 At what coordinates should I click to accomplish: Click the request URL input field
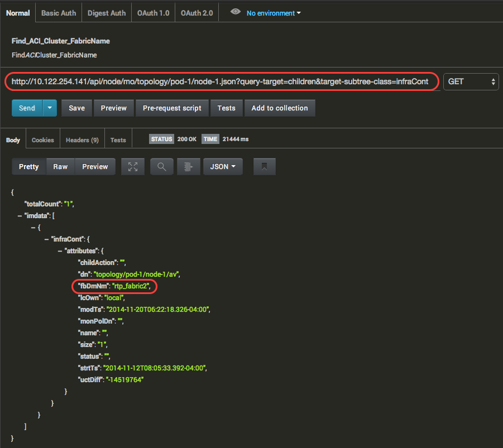point(222,82)
